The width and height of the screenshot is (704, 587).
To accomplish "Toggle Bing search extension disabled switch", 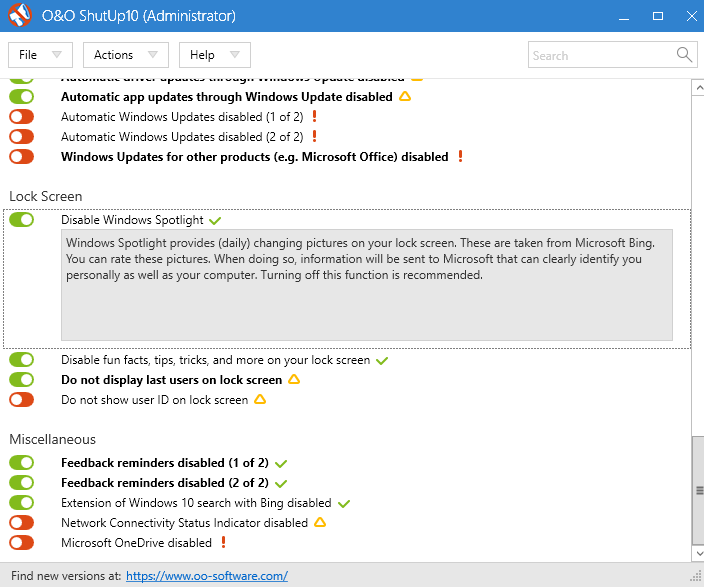I will [22, 503].
